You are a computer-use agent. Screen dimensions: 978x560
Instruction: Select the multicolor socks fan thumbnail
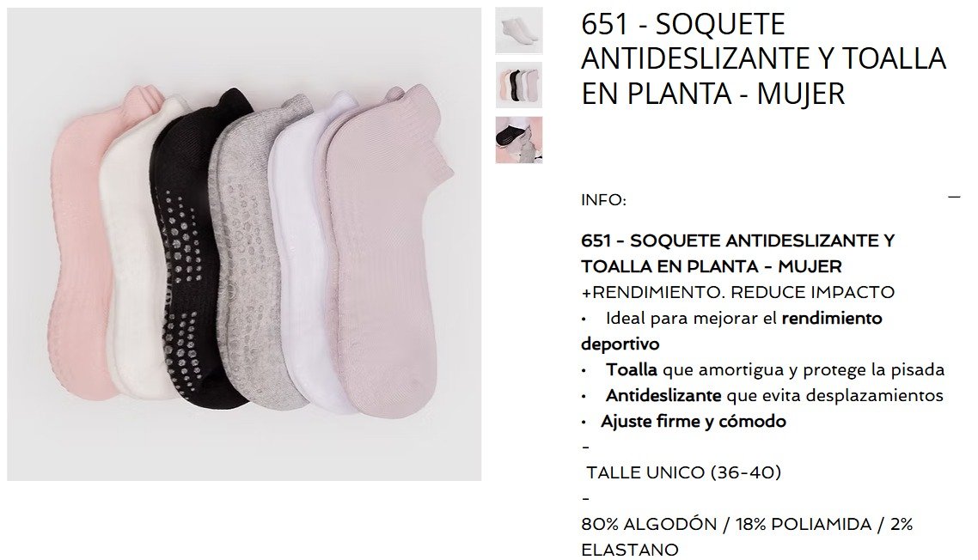[x=519, y=85]
